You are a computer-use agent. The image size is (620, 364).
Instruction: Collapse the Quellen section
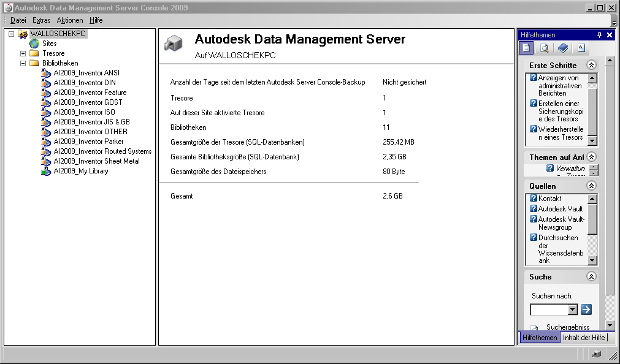coord(591,186)
